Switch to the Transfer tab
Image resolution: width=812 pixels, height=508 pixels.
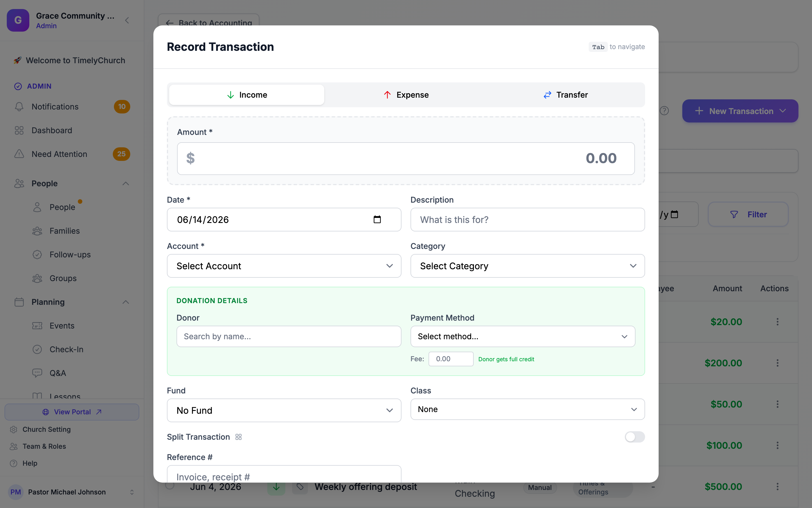(565, 95)
